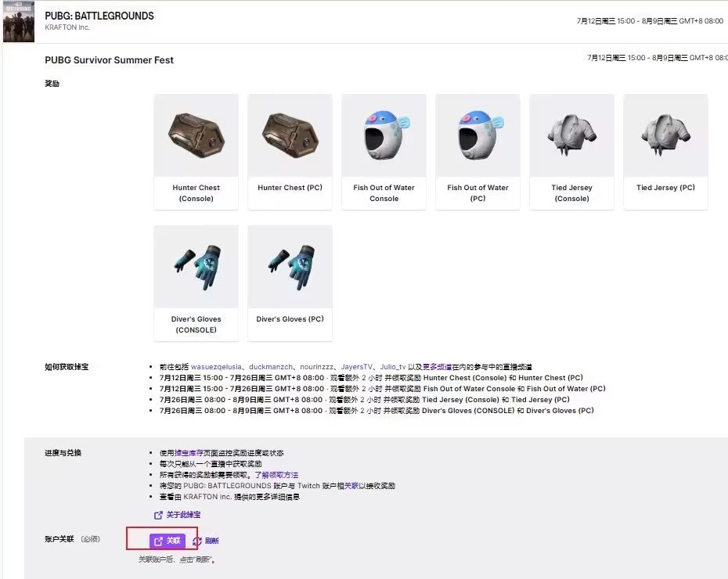Click the 关联账户后，点击"刷新" hint text
Image resolution: width=728 pixels, height=579 pixels.
(178, 560)
